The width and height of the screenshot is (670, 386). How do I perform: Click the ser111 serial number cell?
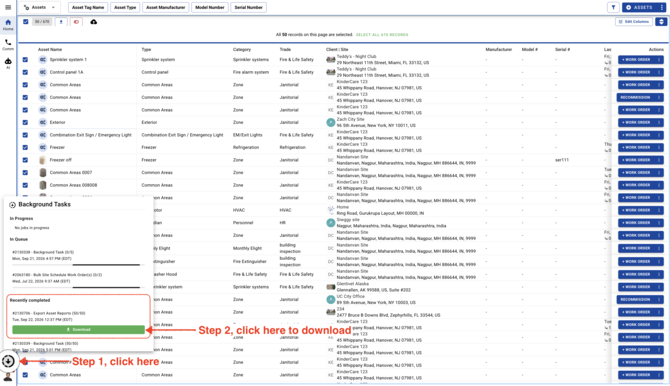tap(561, 160)
